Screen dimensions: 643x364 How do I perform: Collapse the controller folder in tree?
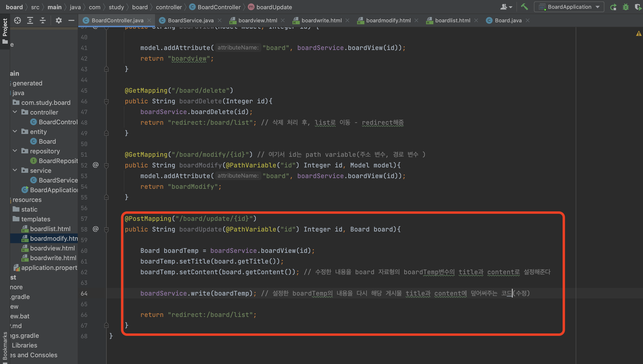point(15,112)
